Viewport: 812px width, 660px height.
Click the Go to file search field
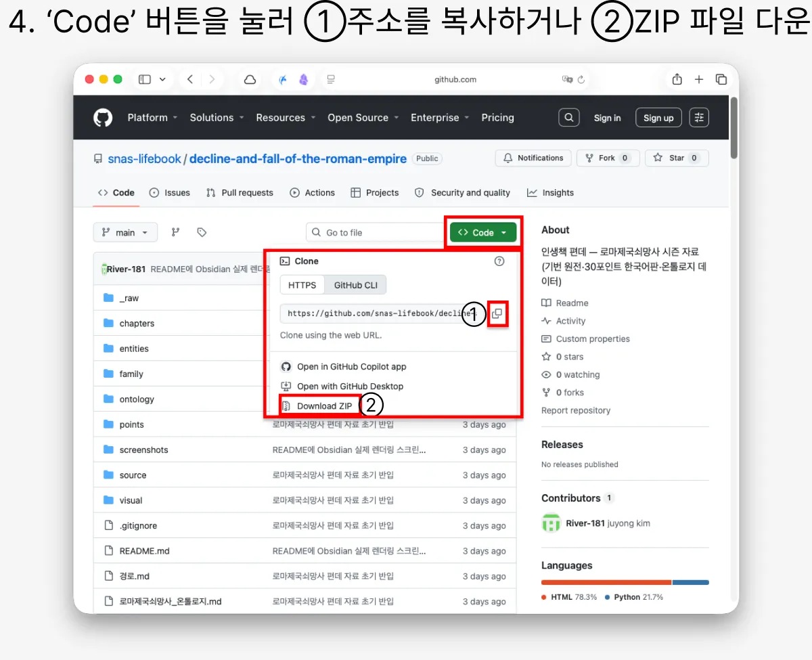pos(374,232)
